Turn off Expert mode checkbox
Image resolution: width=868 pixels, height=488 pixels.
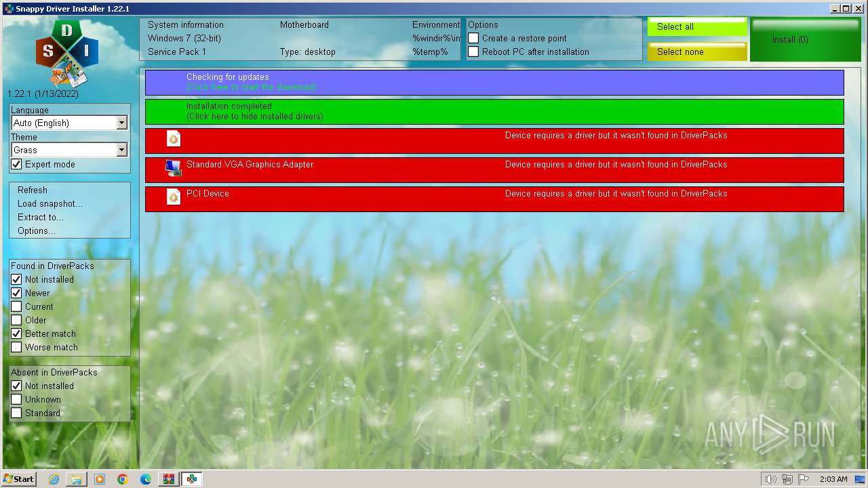pyautogui.click(x=16, y=165)
